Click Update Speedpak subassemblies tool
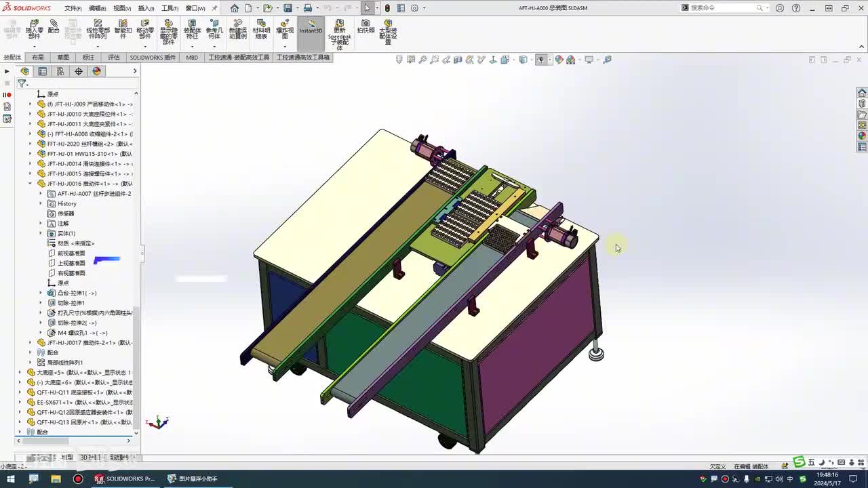The image size is (868, 488). click(x=340, y=35)
